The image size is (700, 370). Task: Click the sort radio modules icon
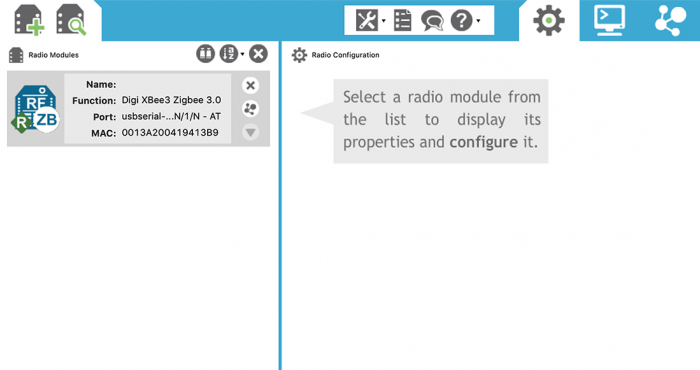(229, 54)
